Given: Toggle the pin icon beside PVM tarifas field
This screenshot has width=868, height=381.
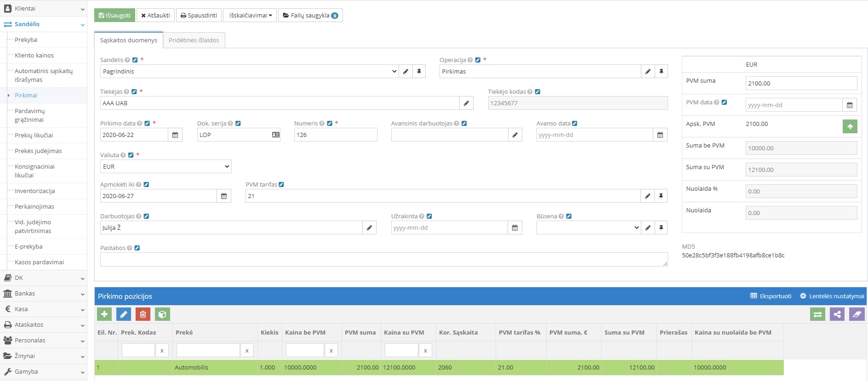Looking at the screenshot, I should point(661,196).
